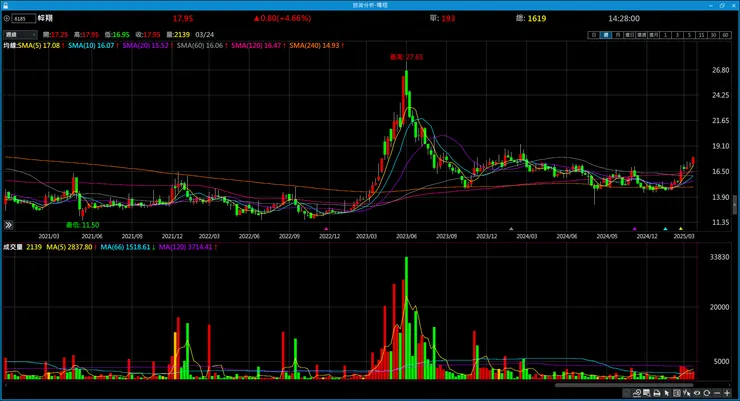Click the crosshair pointer tool icon

click(x=687, y=393)
